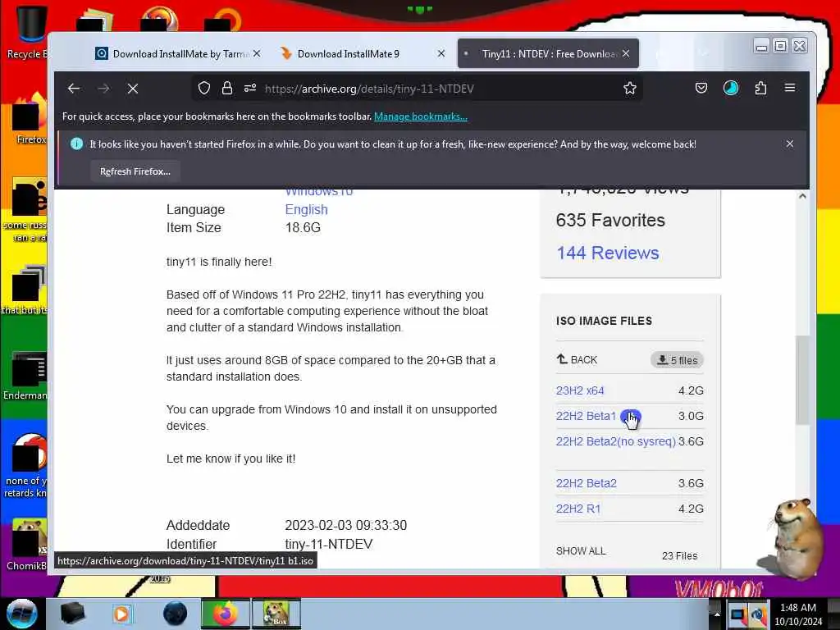Image resolution: width=840 pixels, height=630 pixels.
Task: Click the 23 Files count text
Action: click(679, 555)
